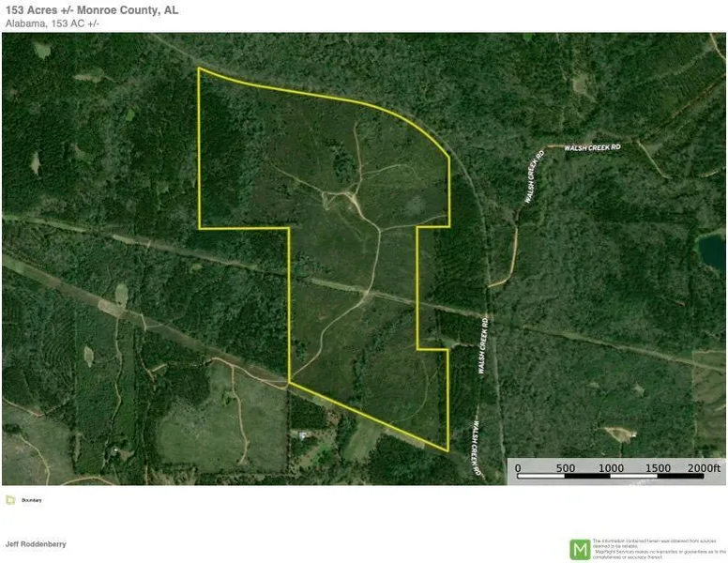Click the '1000' mark on scale bar
The height and width of the screenshot is (563, 728).
611,467
